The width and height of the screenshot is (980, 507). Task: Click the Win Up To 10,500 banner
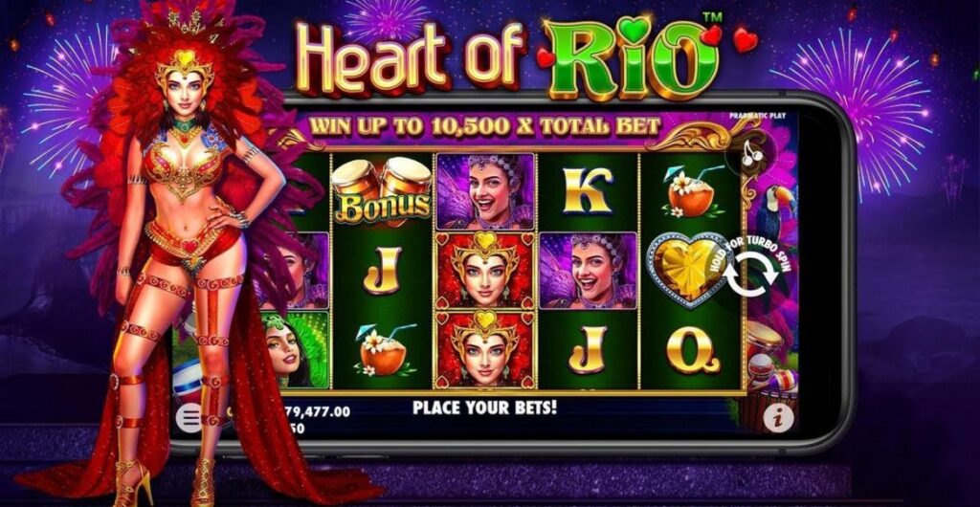(484, 126)
